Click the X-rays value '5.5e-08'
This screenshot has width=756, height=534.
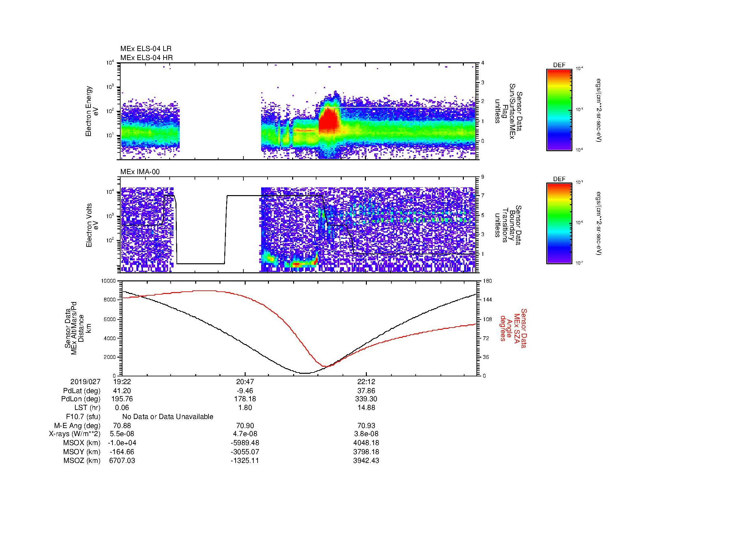122,434
